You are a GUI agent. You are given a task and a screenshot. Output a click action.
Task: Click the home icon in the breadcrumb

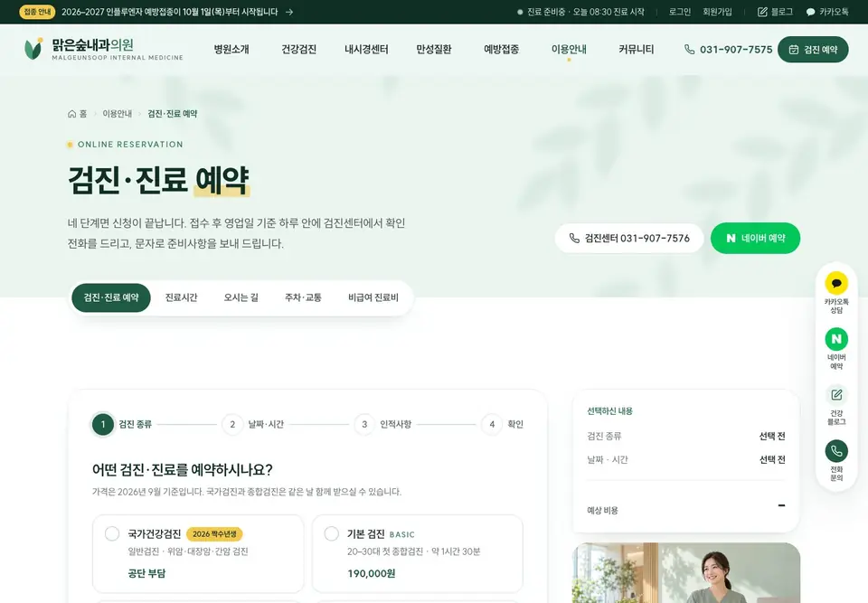[72, 114]
